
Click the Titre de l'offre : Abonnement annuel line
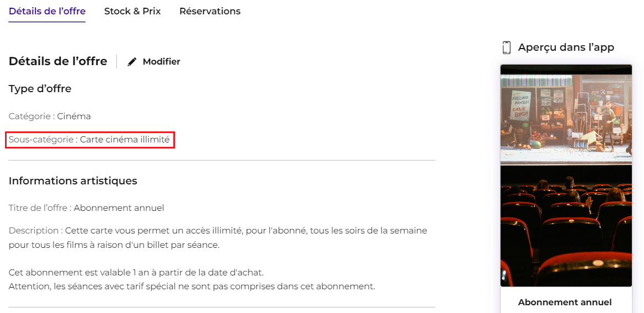click(x=86, y=208)
